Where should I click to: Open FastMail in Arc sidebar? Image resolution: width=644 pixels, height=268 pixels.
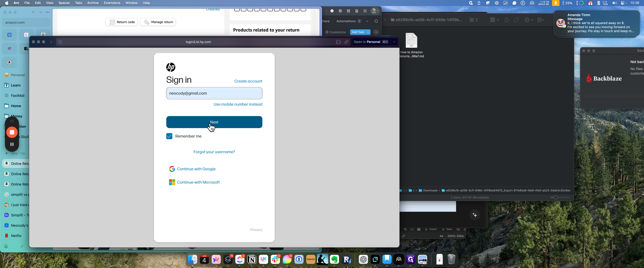point(15,96)
